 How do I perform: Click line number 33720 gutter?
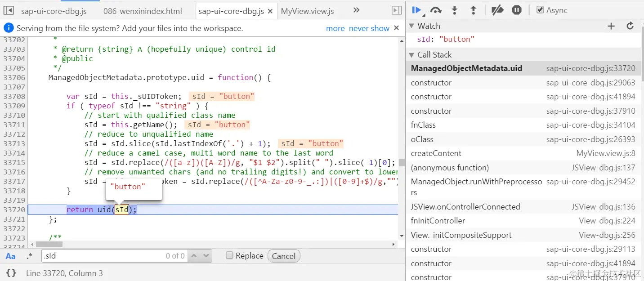14,210
